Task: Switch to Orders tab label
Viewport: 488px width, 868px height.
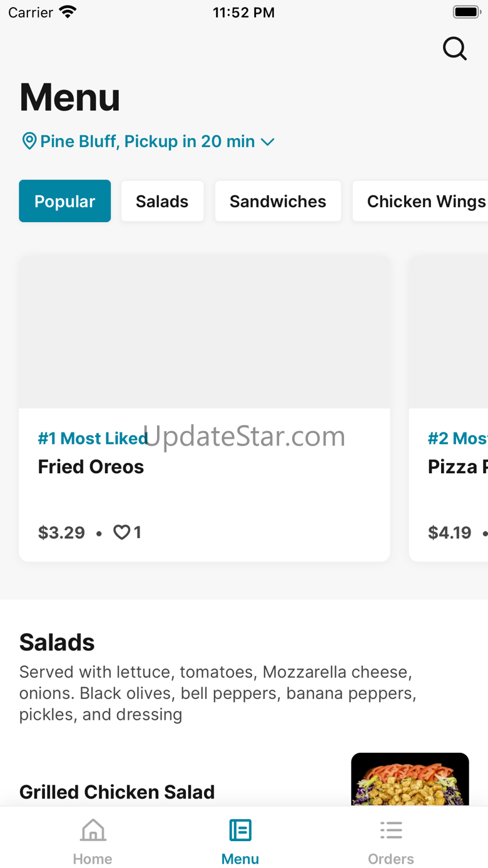Action: [x=391, y=859]
